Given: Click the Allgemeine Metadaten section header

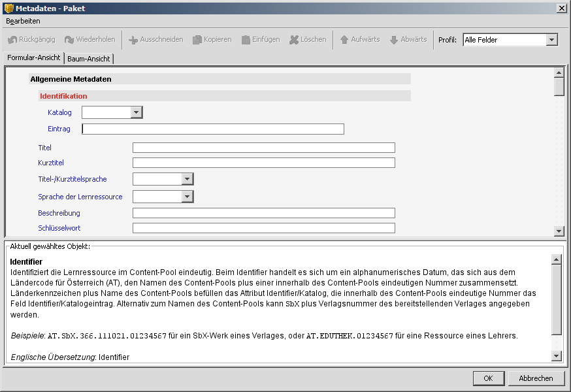Looking at the screenshot, I should point(220,79).
